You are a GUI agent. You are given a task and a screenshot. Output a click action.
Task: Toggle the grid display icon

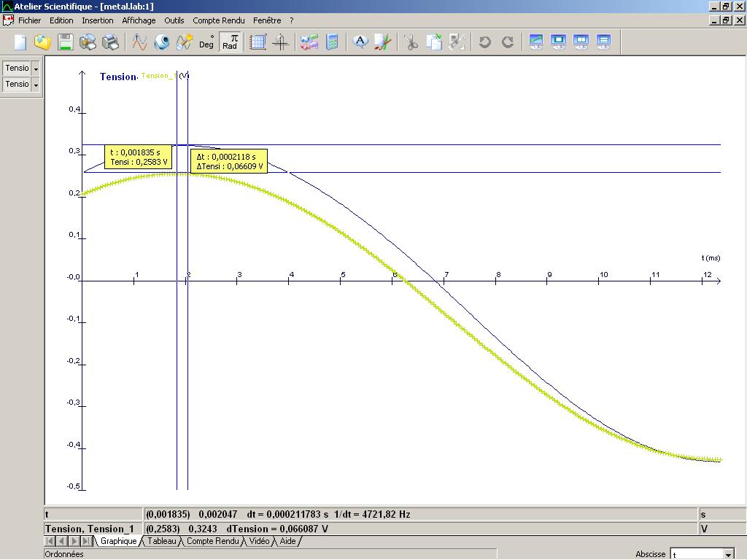pyautogui.click(x=258, y=42)
